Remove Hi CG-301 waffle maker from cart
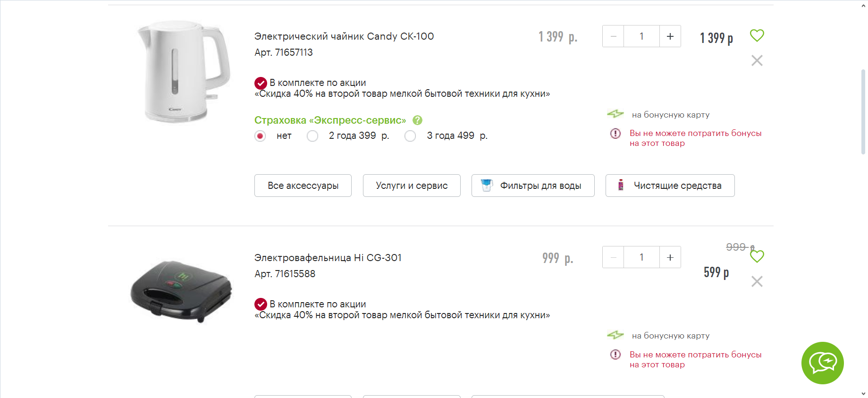 pyautogui.click(x=757, y=281)
